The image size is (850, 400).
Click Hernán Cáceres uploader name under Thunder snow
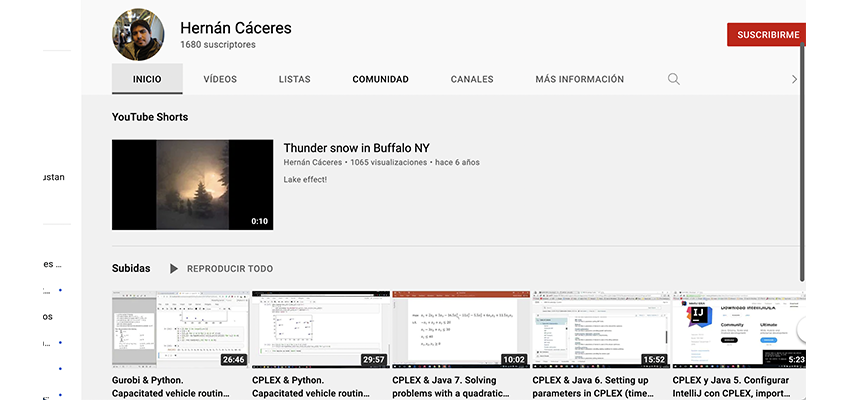tap(313, 162)
